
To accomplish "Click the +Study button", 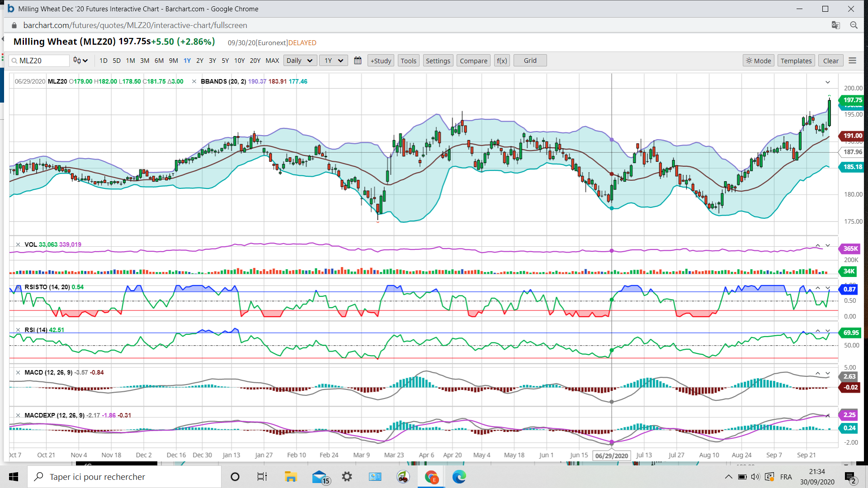I will (x=381, y=61).
